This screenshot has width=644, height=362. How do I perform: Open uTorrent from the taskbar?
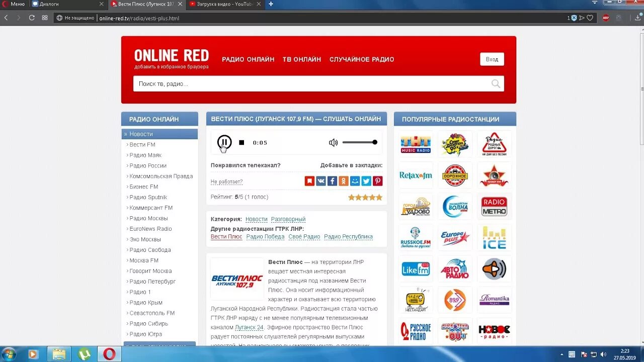point(84,354)
